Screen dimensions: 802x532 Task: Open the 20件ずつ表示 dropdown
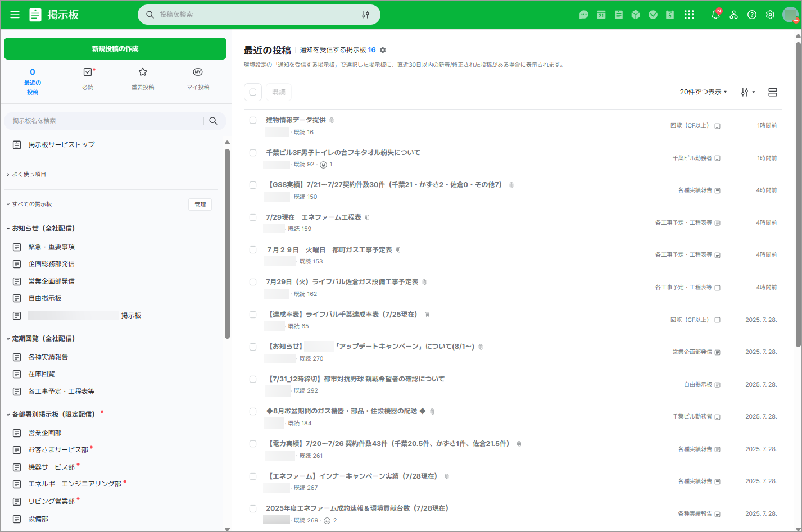703,92
